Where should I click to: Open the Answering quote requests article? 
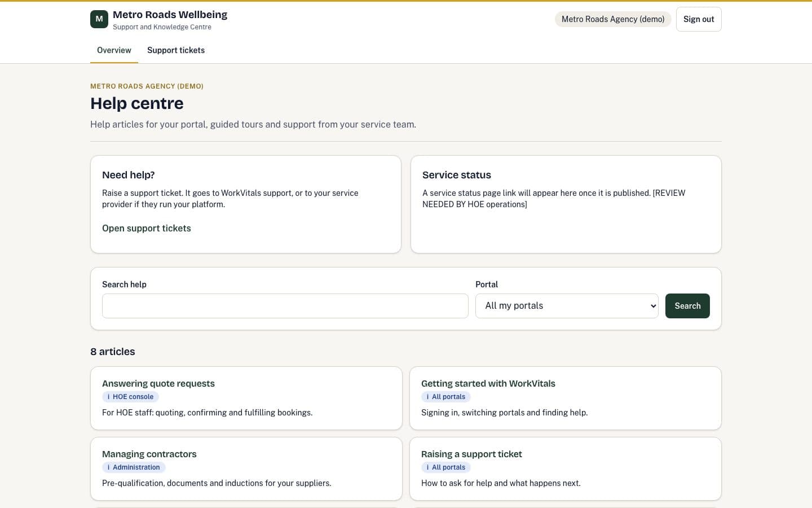coord(158,384)
